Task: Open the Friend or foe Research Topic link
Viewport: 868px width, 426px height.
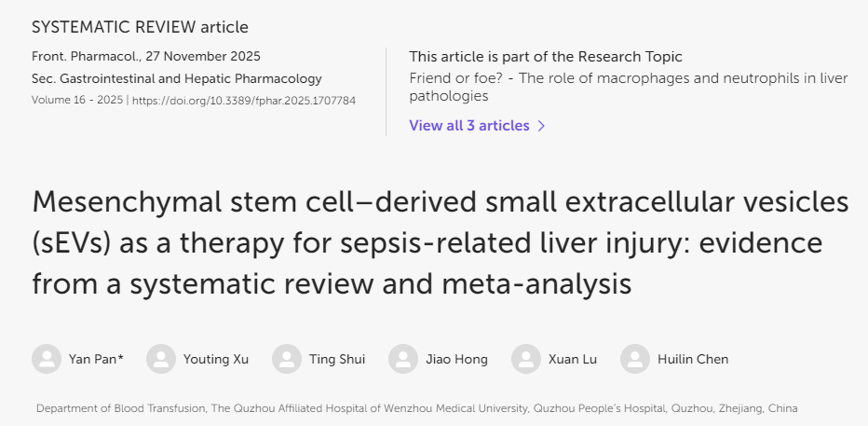Action: pos(629,87)
